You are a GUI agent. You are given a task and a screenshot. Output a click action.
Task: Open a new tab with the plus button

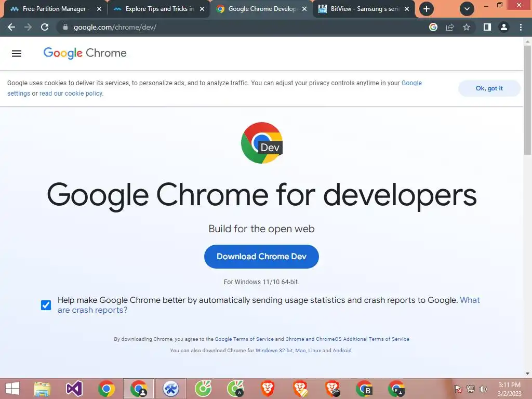tap(427, 9)
